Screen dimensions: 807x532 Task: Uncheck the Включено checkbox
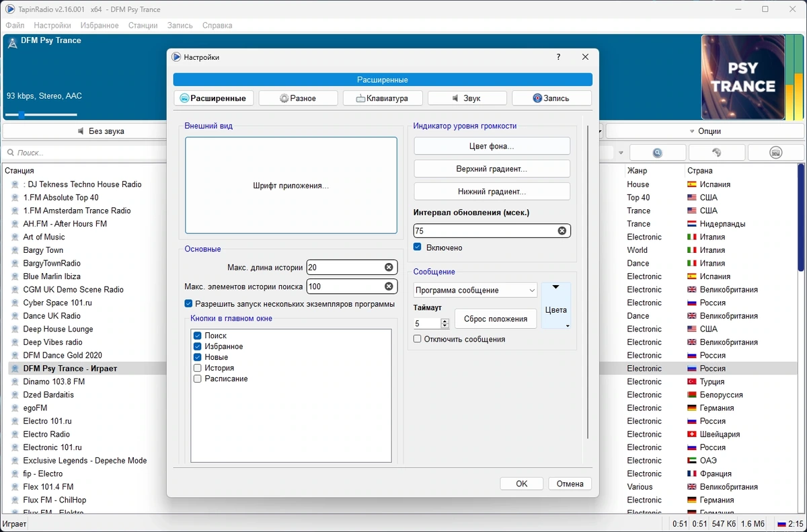(418, 248)
